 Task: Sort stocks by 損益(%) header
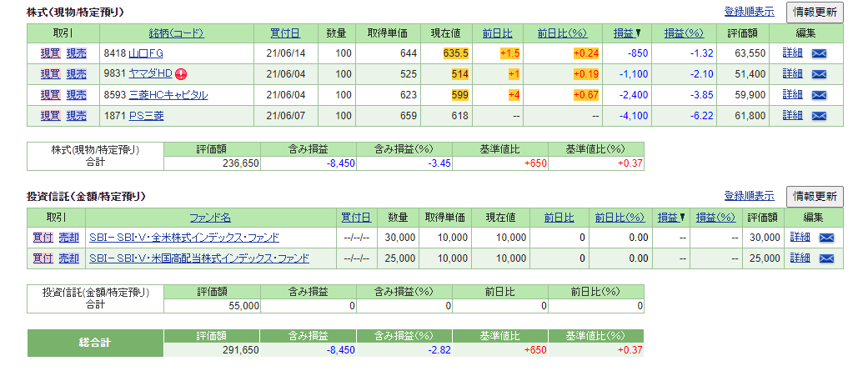click(685, 33)
